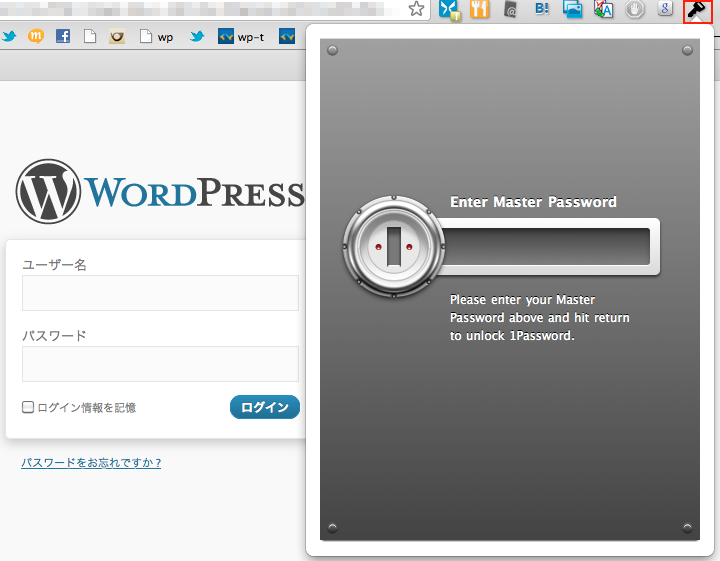Open the translate extension icon
The image size is (720, 561).
coord(603,9)
